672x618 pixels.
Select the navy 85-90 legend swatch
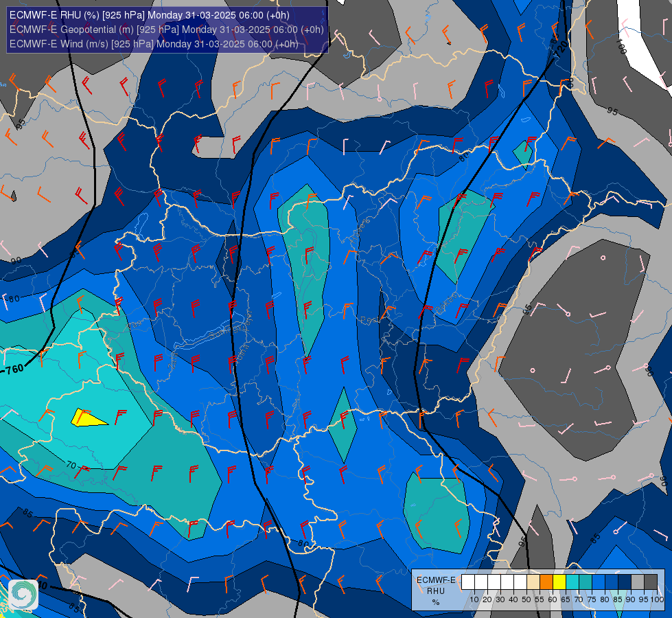click(x=625, y=582)
